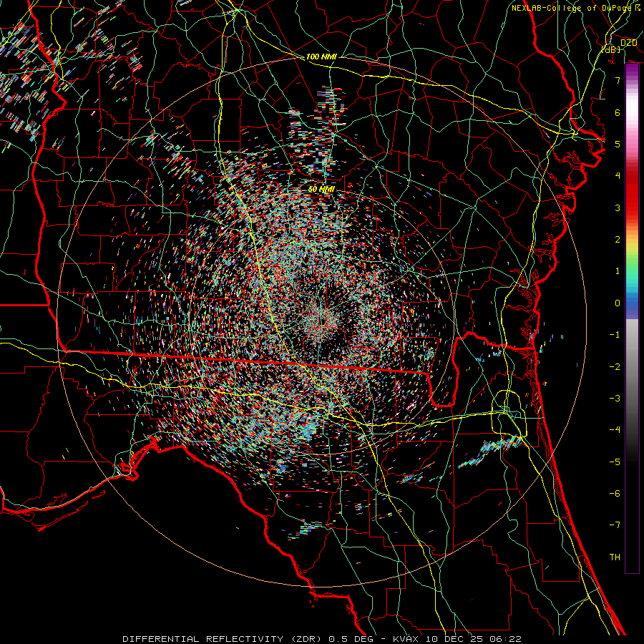The image size is (644, 644).
Task: Click the -7 value on the scale
Action: 615,525
